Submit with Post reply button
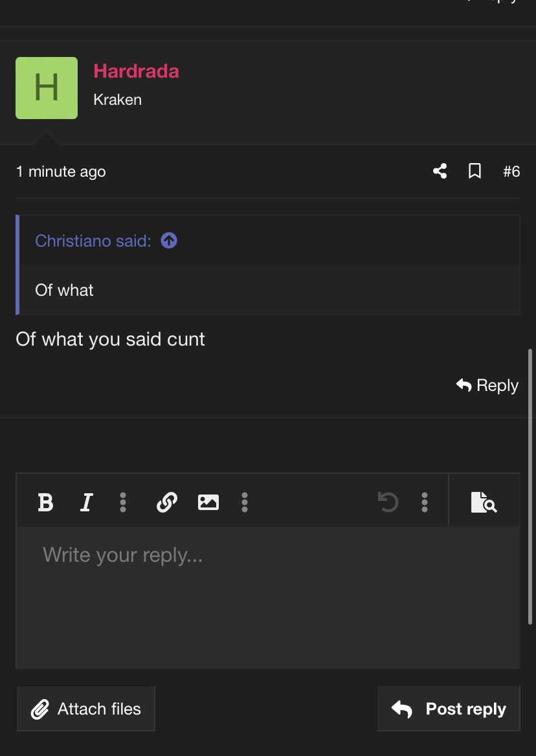 (x=448, y=708)
